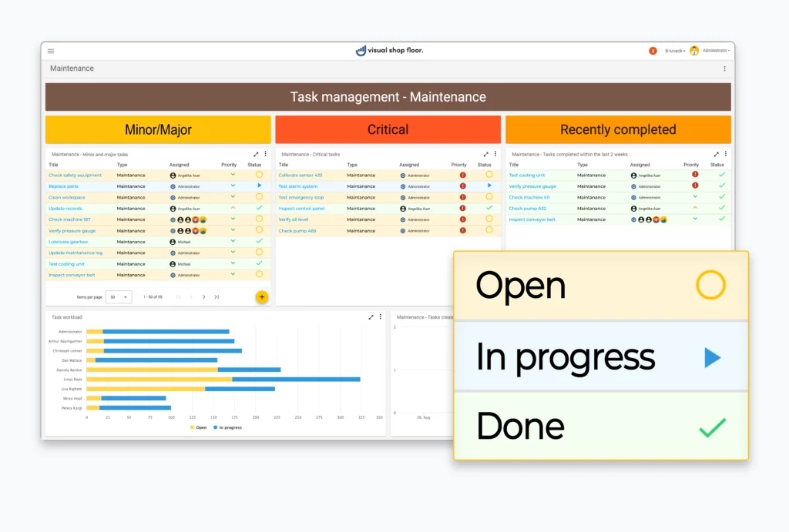Open the Critical tasks panel three-dot menu
The width and height of the screenshot is (789, 532).
[x=495, y=154]
